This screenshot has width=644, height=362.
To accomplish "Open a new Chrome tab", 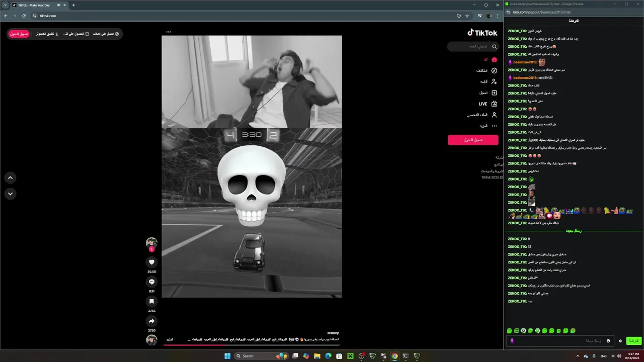I will (73, 5).
